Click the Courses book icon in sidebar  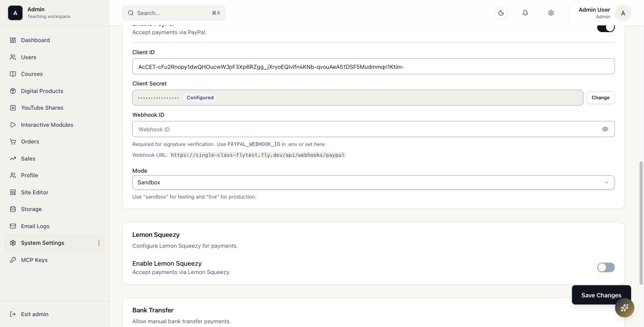(13, 74)
